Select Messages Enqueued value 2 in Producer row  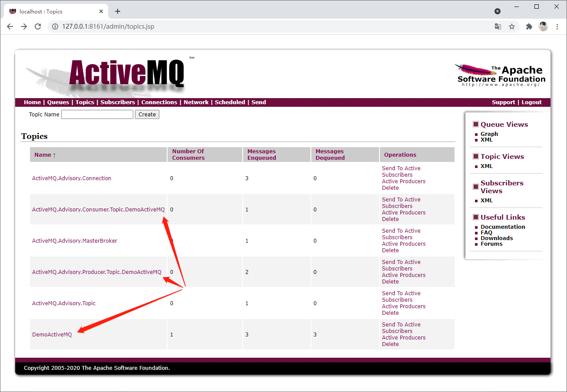click(247, 272)
